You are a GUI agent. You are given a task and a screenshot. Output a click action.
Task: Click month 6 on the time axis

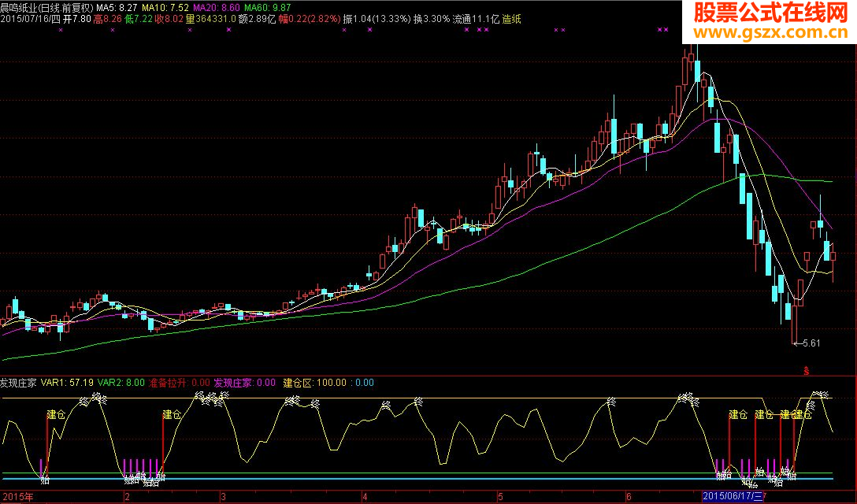click(x=629, y=497)
